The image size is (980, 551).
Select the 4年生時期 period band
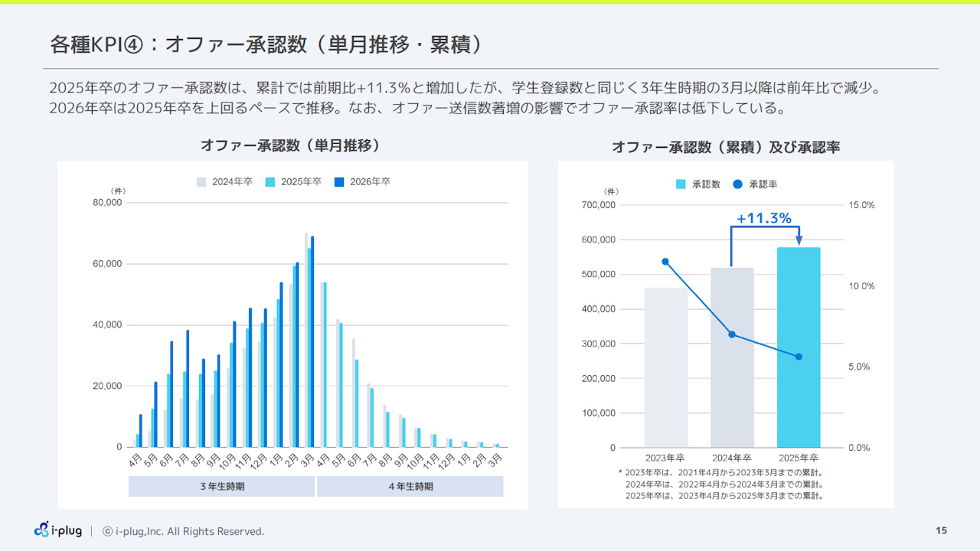pos(410,487)
